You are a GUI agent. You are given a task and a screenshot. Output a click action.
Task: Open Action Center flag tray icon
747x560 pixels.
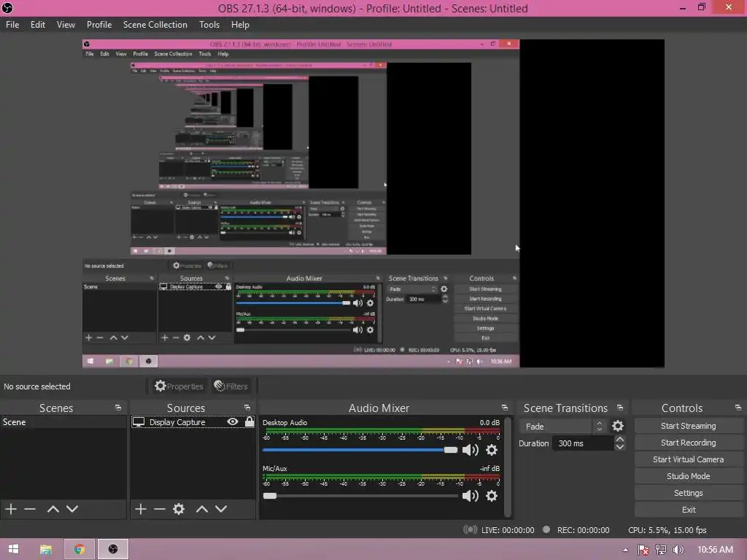[x=643, y=550]
